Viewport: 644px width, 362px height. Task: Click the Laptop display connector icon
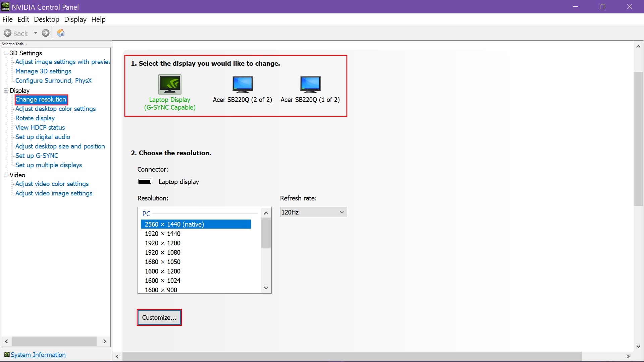144,182
